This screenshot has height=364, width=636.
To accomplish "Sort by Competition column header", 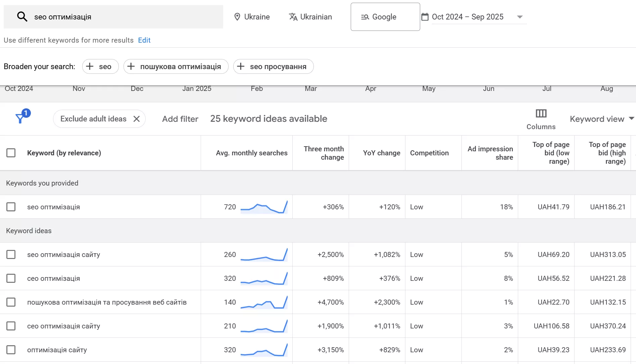I will point(429,153).
